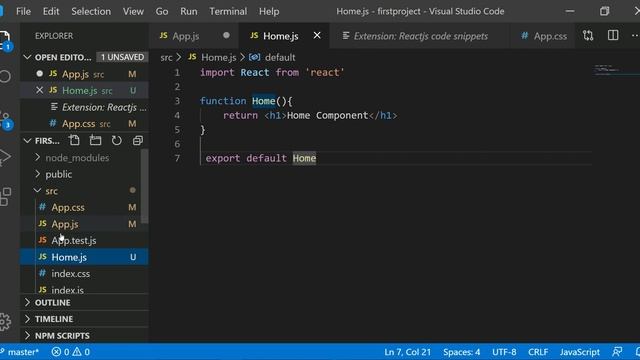The width and height of the screenshot is (640, 360).
Task: Expand the node_modules folder
Action: click(x=38, y=158)
